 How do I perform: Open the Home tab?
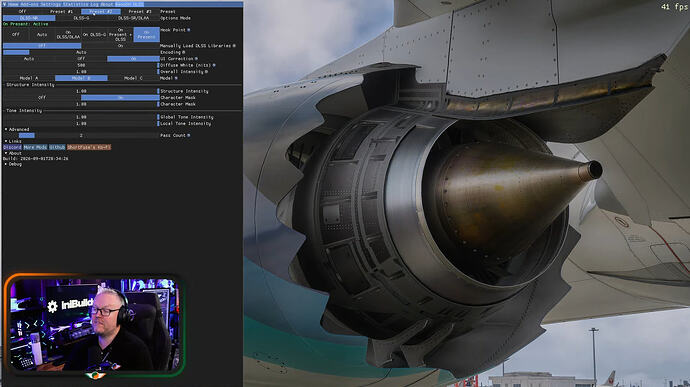point(14,4)
